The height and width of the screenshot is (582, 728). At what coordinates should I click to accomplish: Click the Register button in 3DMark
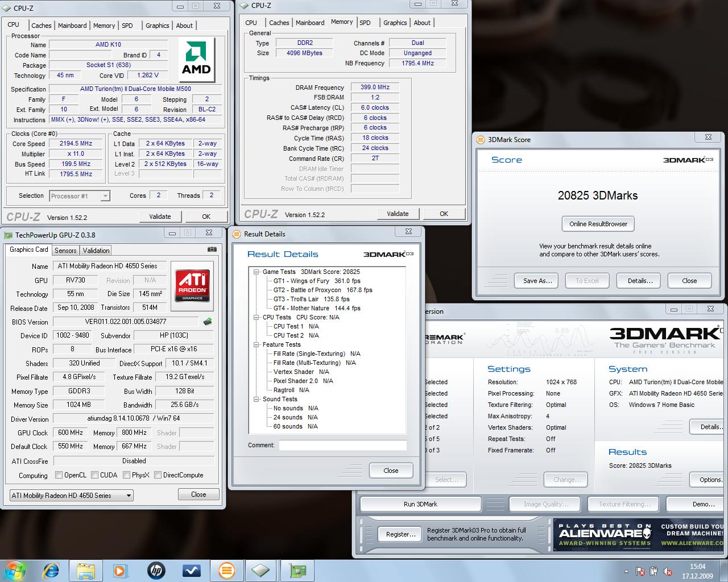[x=400, y=534]
